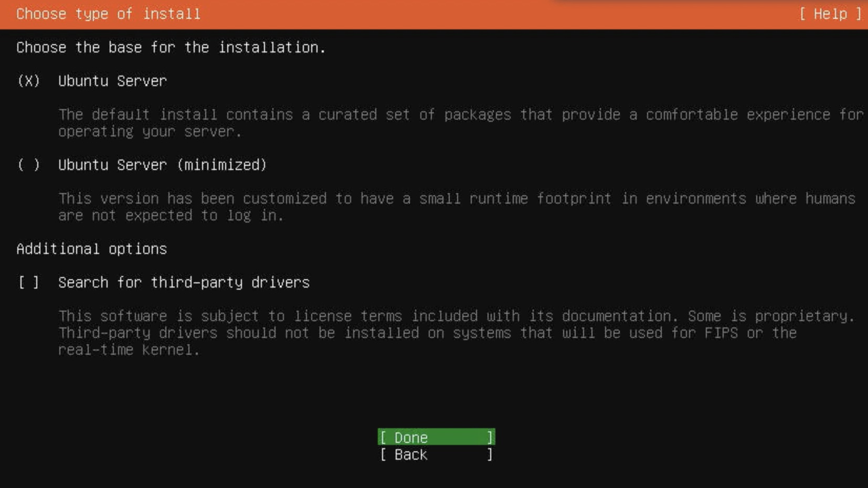Screen dimensions: 868x488
Task: Click the "real-time kernel" text
Action: (x=129, y=349)
